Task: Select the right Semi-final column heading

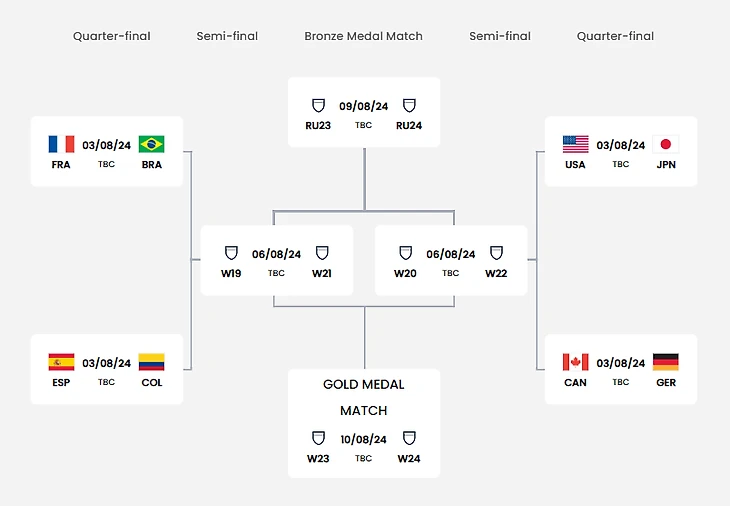Action: pos(500,36)
